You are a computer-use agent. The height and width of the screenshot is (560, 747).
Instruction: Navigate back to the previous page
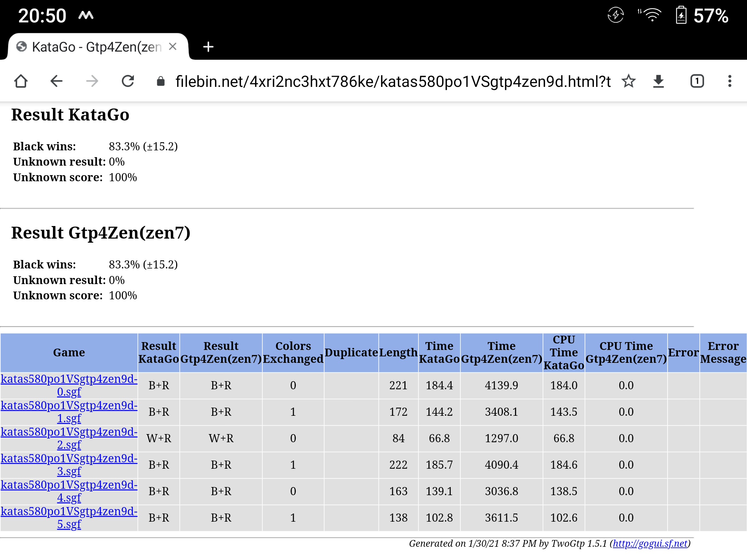coord(56,81)
